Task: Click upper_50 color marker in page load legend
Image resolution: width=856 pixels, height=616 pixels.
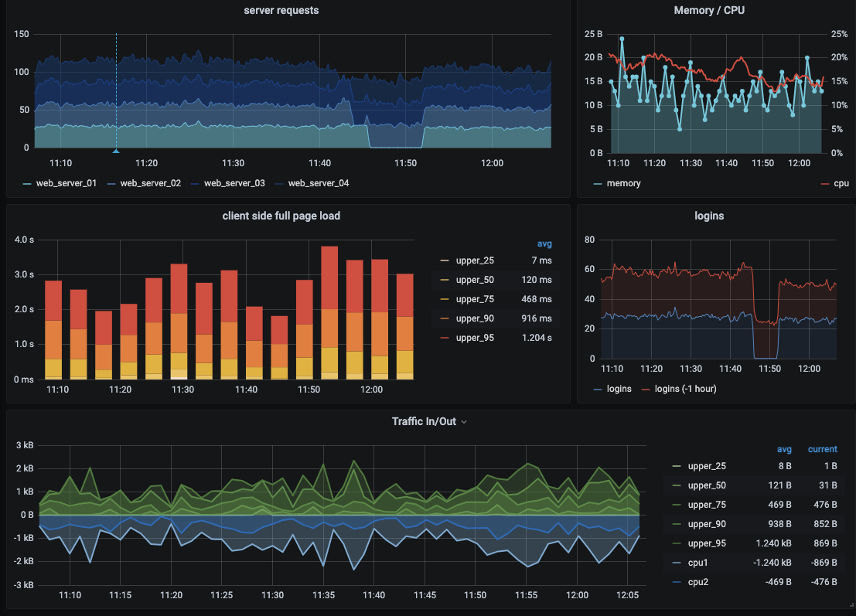Action: [x=445, y=280]
